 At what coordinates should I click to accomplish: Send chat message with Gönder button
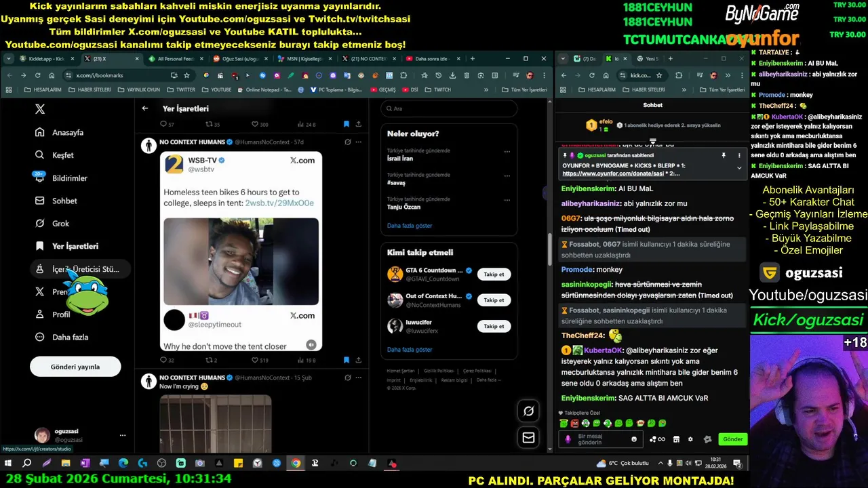pyautogui.click(x=732, y=439)
